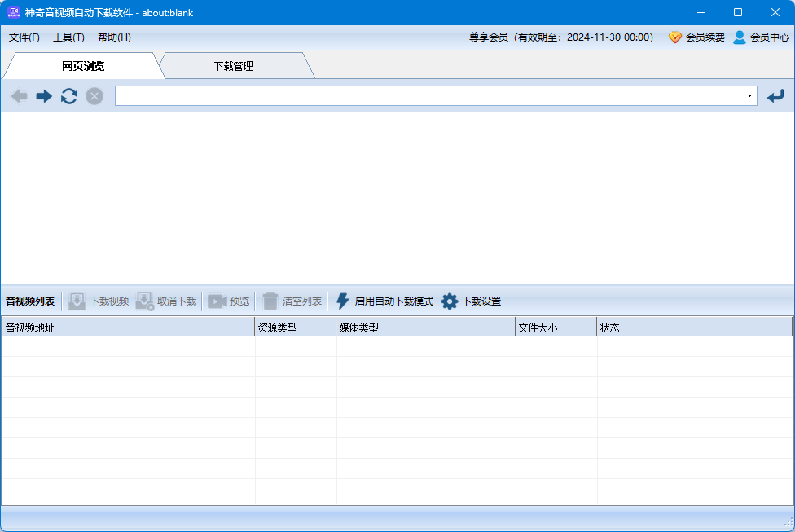795x532 pixels.
Task: Click the 下载视频 download icon
Action: point(77,301)
